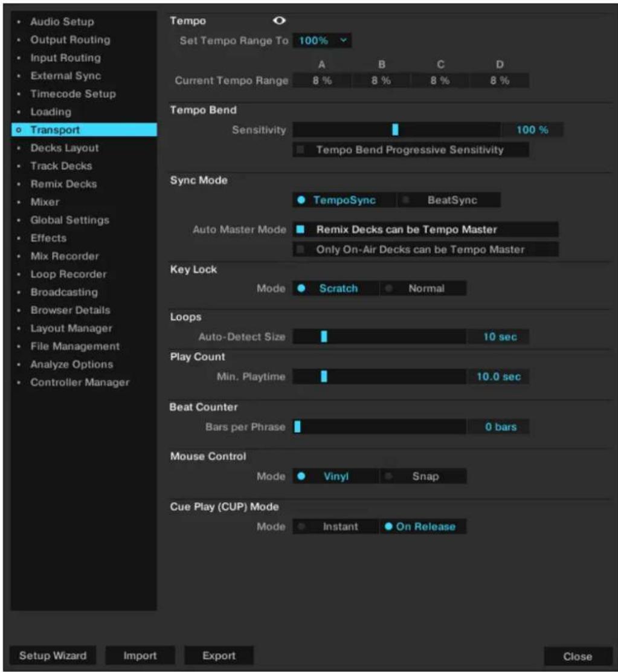
Task: Open the Set Tempo Range To dropdown
Action: point(322,40)
